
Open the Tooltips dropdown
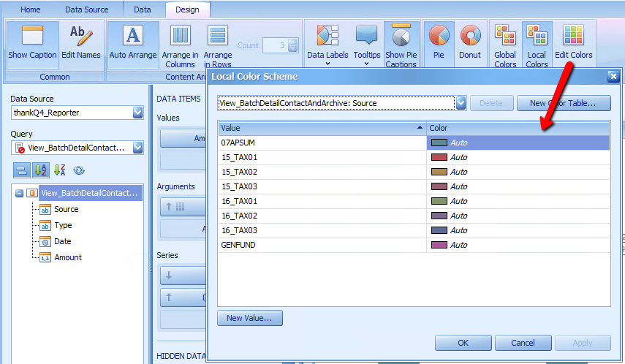tap(367, 45)
